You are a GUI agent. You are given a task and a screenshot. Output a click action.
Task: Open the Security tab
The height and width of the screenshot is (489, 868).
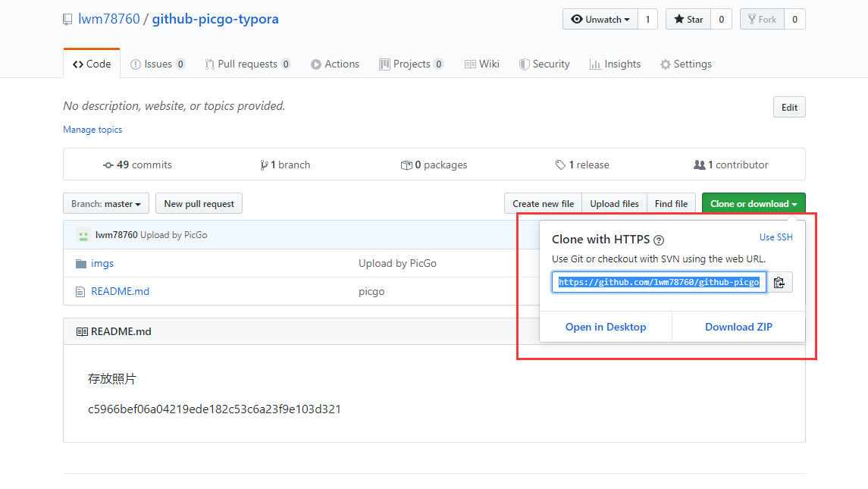coord(545,64)
